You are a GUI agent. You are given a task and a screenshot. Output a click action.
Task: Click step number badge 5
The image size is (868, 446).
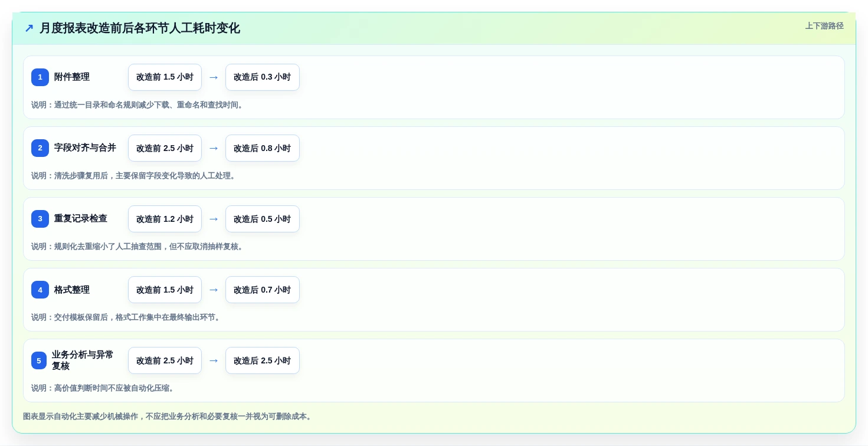[x=39, y=360]
